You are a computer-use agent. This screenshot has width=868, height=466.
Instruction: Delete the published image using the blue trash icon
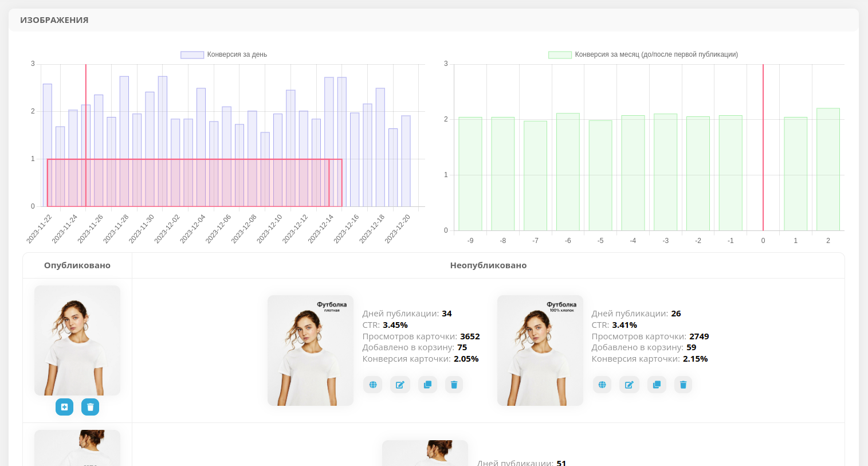pos(90,407)
